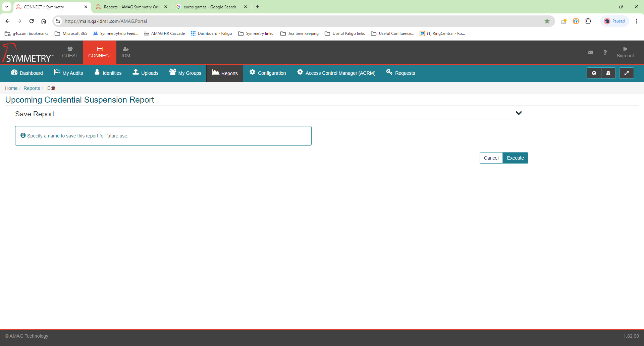Open Chrome's three-dot menu
Viewport: 644px width, 346px height.
636,21
